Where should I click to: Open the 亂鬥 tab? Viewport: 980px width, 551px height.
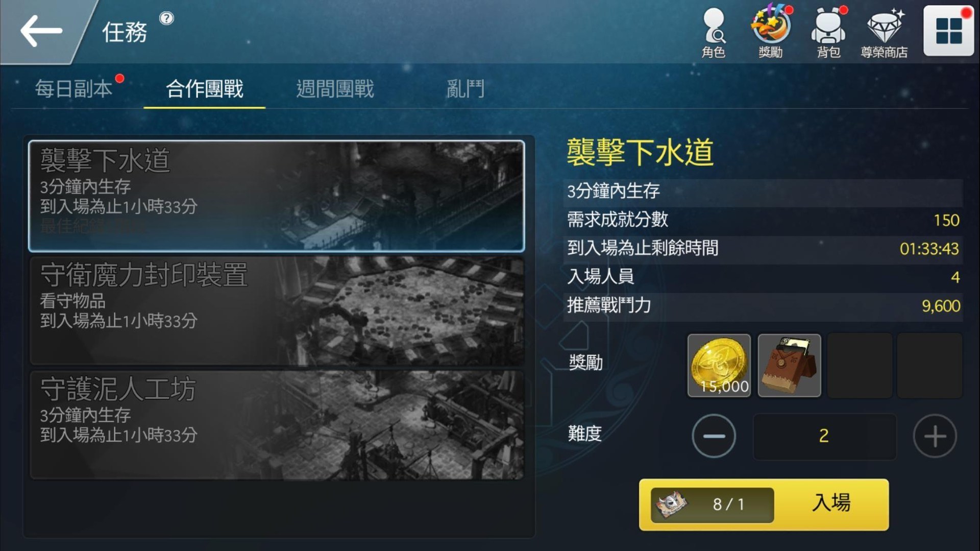coord(465,89)
